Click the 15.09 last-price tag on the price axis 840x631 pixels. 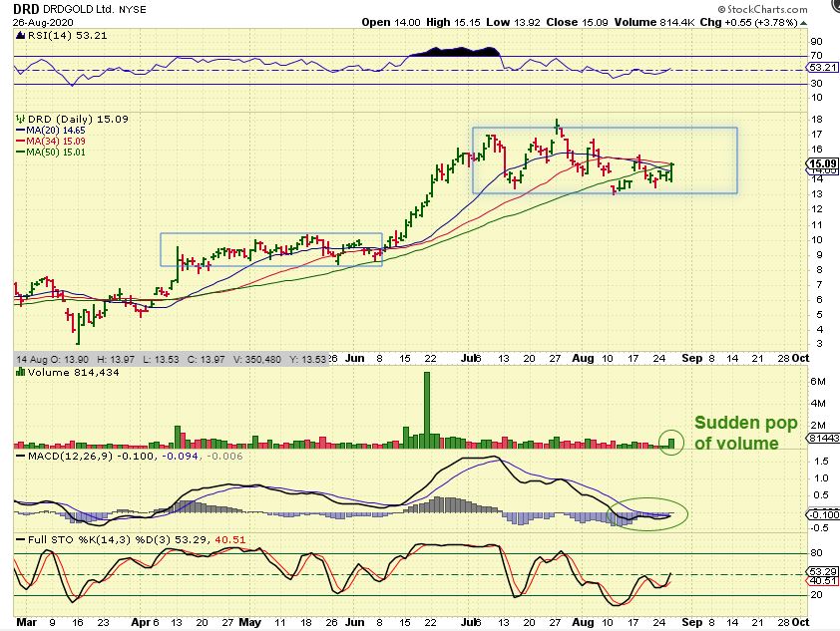(x=823, y=163)
